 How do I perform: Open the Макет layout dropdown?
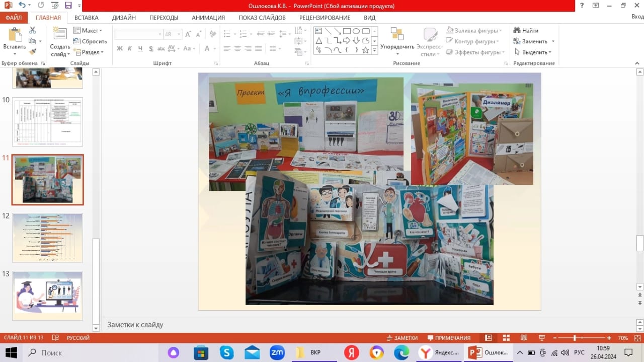coord(88,30)
